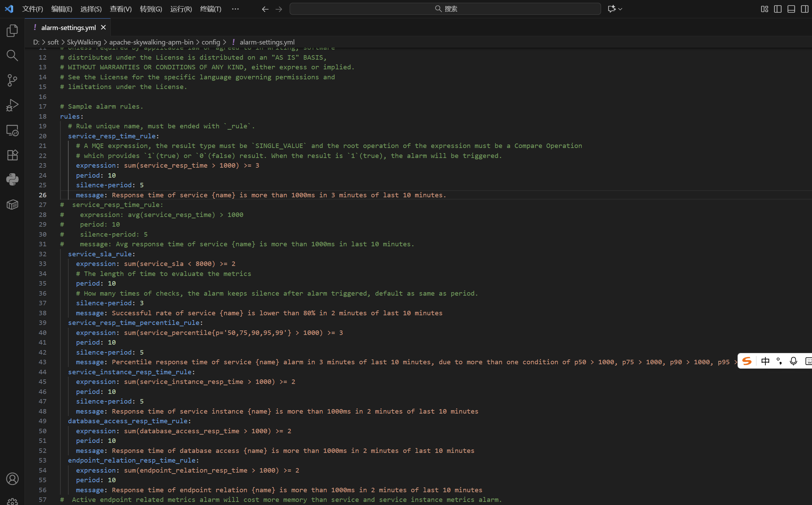
Task: Open the Copilot chat dropdown arrow
Action: tap(620, 9)
